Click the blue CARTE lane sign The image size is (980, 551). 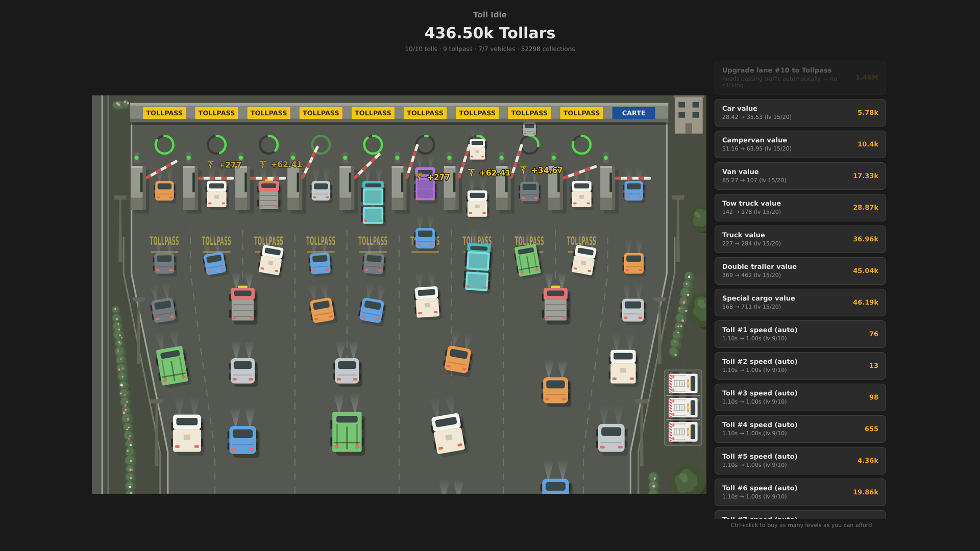[633, 113]
